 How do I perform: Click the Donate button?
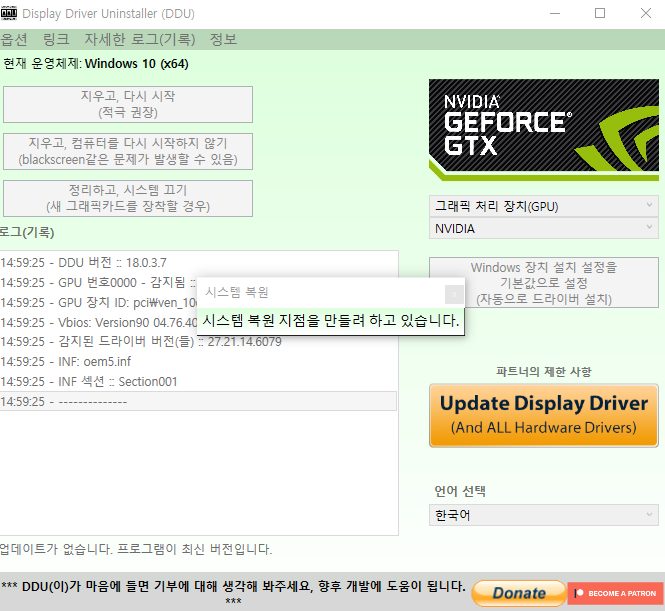[x=519, y=593]
